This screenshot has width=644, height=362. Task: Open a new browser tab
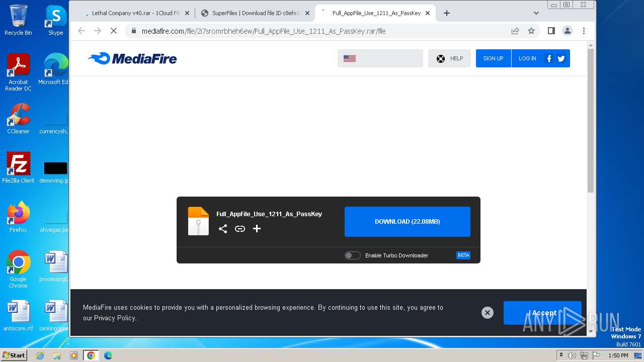tap(446, 13)
